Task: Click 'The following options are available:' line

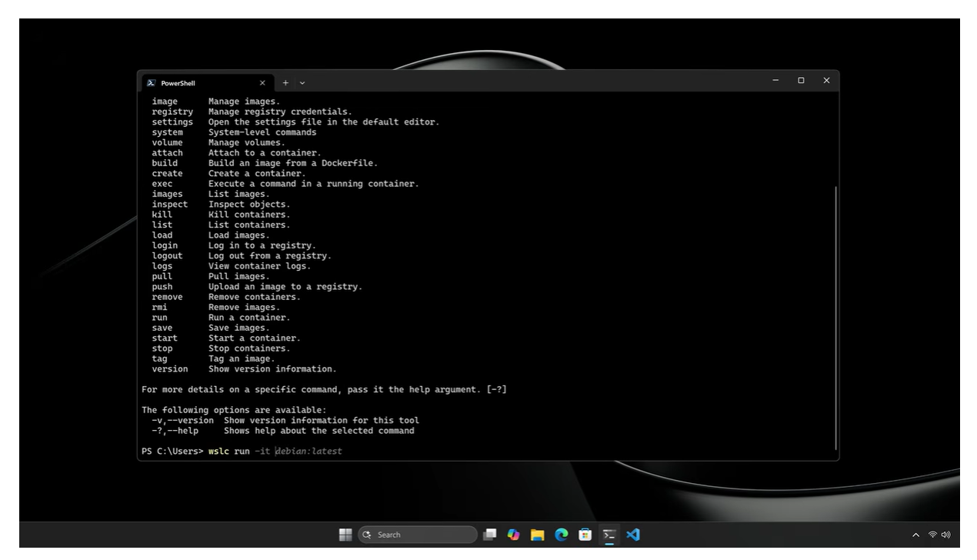Action: (234, 410)
